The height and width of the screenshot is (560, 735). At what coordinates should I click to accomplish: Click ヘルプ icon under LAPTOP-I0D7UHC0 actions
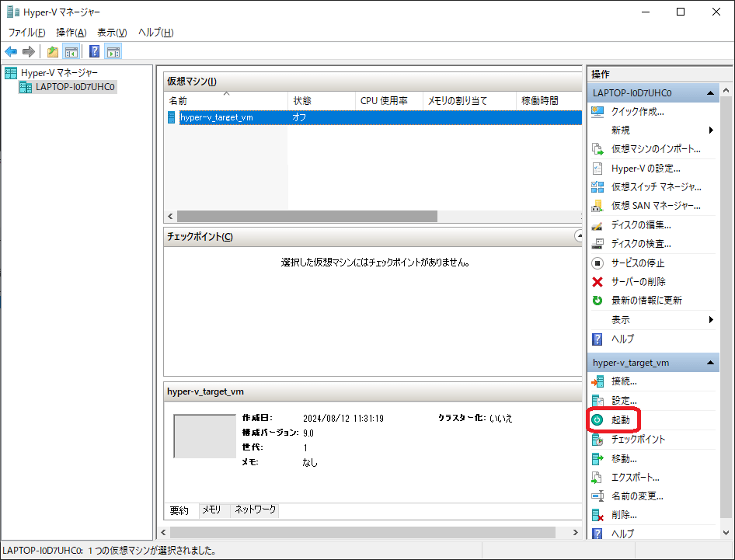(x=597, y=339)
